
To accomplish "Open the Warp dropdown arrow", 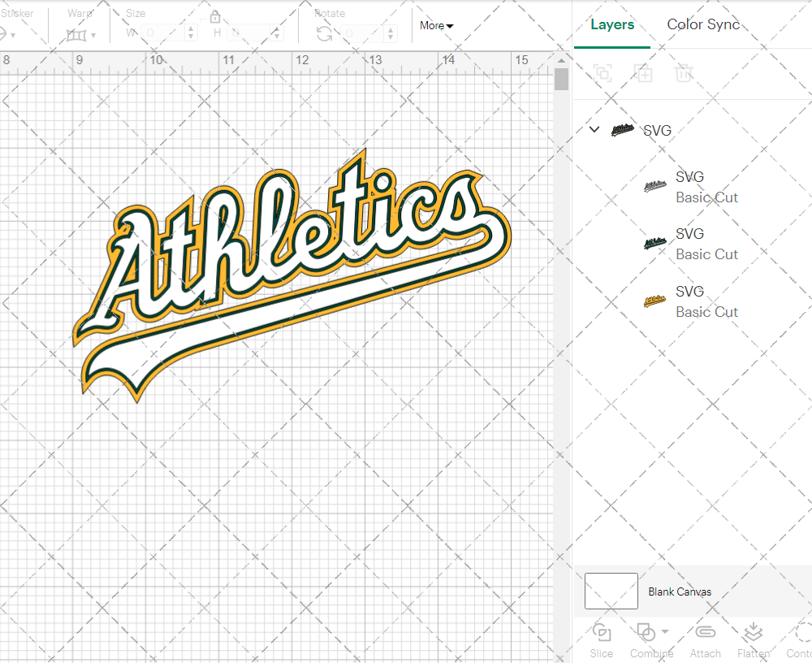I will point(93,36).
